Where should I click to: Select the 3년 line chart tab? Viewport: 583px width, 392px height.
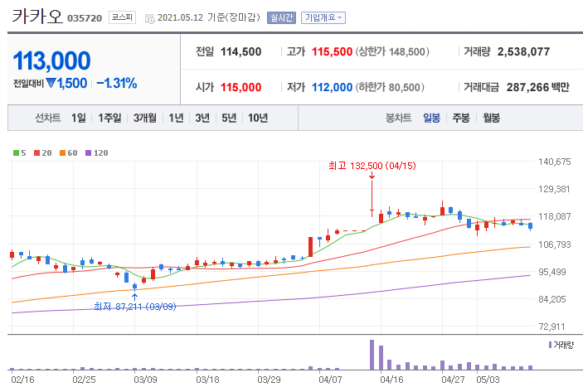pos(202,118)
